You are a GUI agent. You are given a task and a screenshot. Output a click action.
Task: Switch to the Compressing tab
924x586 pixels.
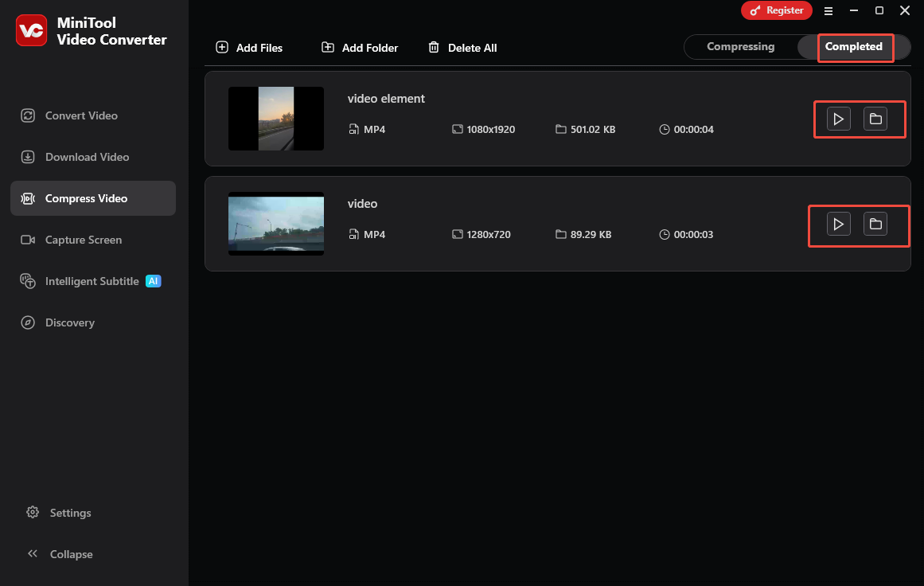click(740, 46)
